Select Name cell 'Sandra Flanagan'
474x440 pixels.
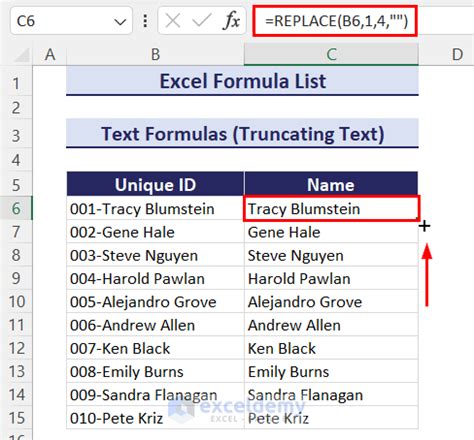(x=331, y=395)
